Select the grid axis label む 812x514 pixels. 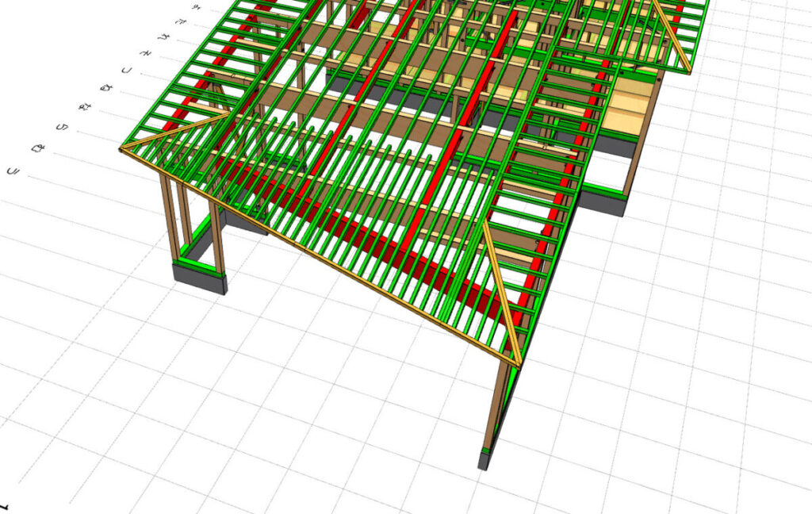click(38, 148)
